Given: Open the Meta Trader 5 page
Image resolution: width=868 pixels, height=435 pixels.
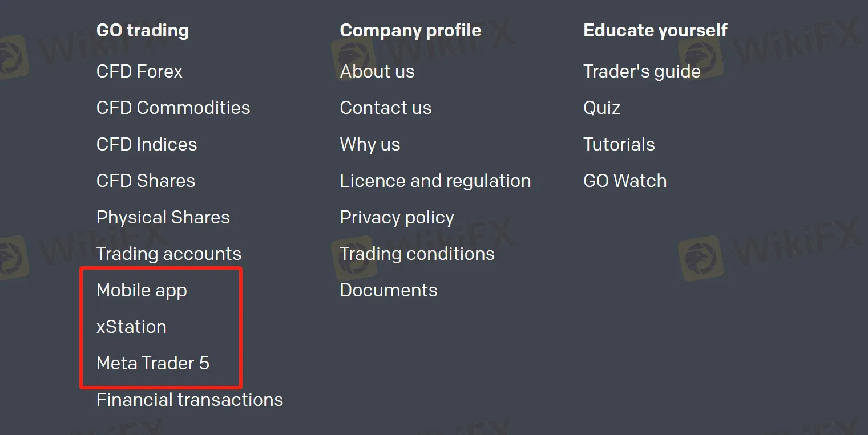Looking at the screenshot, I should click(154, 363).
